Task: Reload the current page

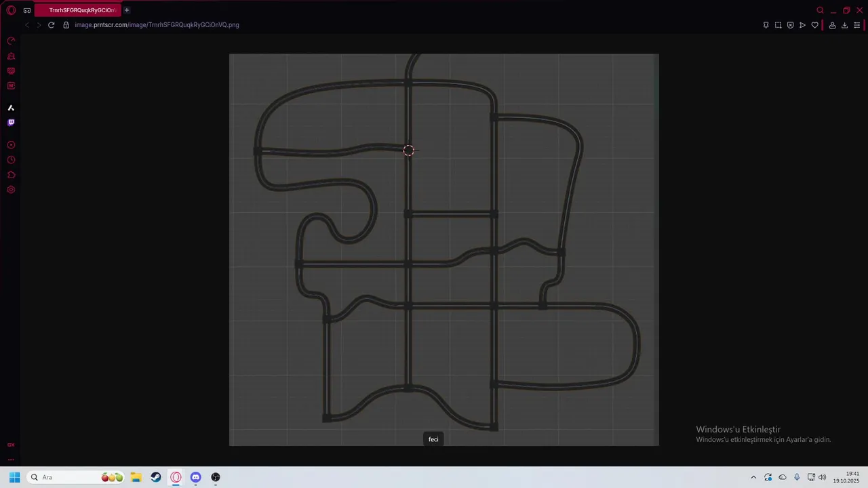Action: [x=51, y=25]
